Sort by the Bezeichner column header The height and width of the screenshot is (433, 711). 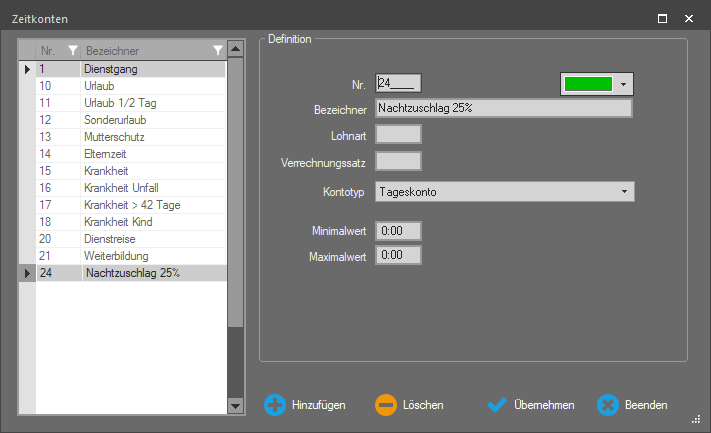click(140, 50)
